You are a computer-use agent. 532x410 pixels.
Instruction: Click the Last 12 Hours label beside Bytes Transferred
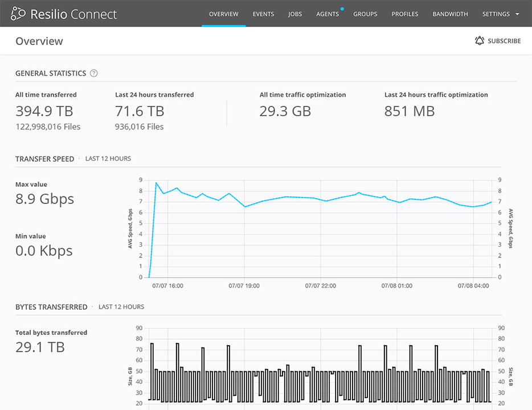tap(121, 307)
